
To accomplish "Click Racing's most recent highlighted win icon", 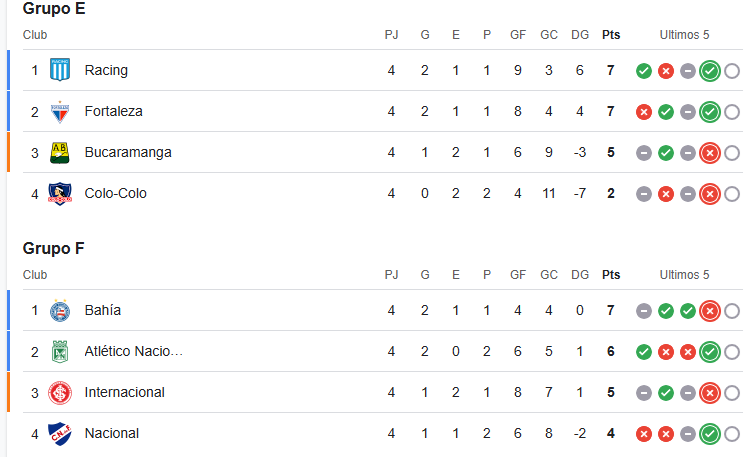I will pos(710,71).
